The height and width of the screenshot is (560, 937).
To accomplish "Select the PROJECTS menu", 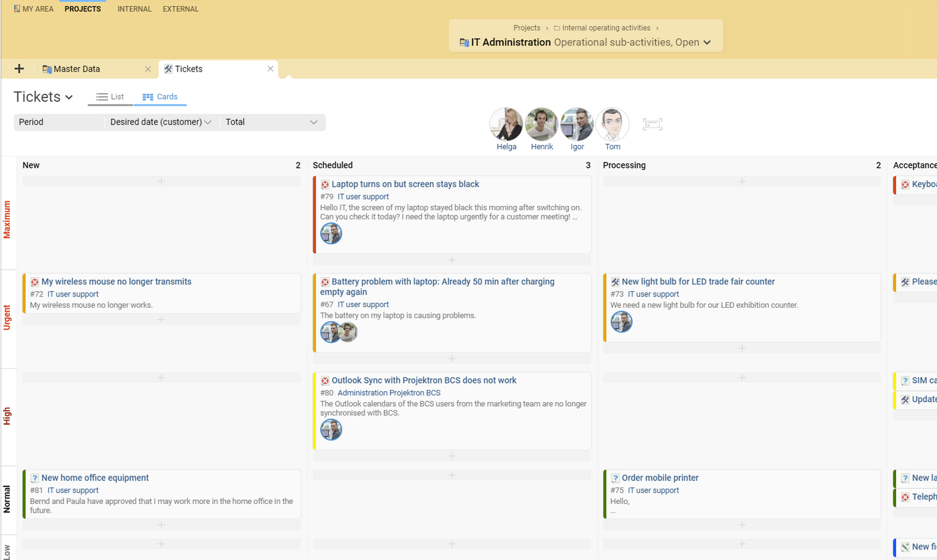I will tap(83, 9).
